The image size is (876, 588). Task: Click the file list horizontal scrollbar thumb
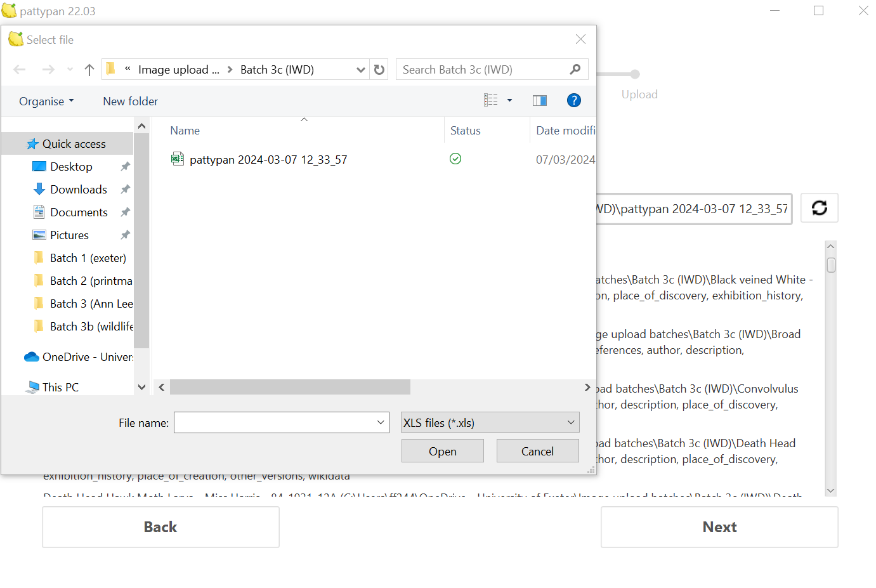(290, 387)
